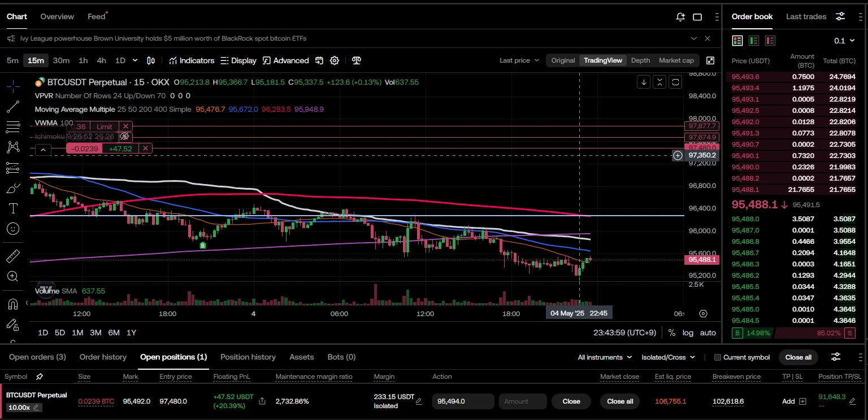Viewport: 868px width, 420px height.
Task: Switch to the Position history tab
Action: pyautogui.click(x=248, y=357)
